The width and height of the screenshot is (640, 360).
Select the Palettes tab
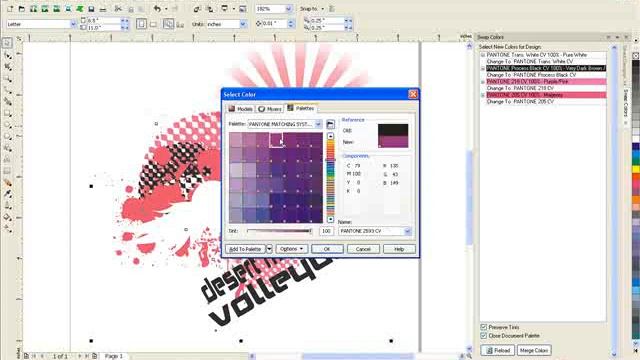click(301, 108)
